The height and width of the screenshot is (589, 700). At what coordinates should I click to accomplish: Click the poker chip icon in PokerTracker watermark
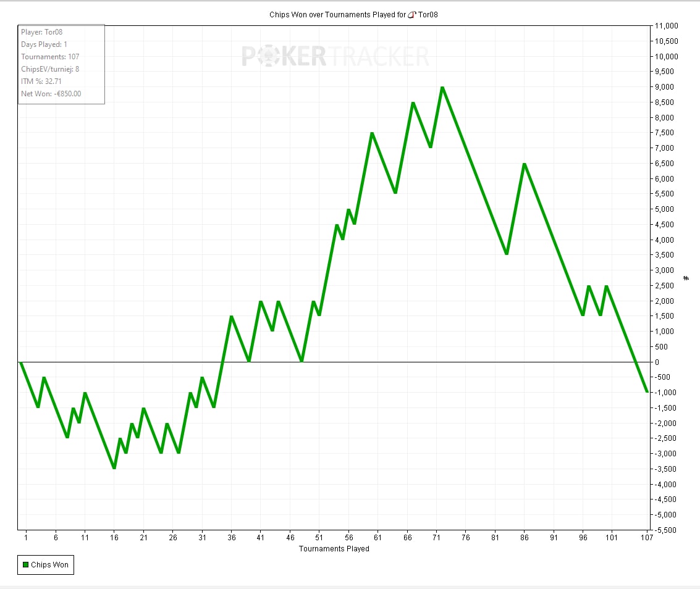(269, 56)
